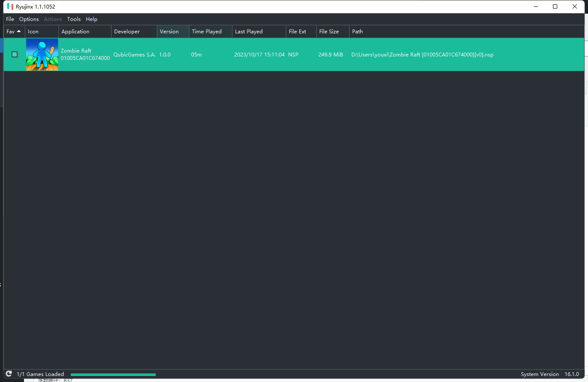The width and height of the screenshot is (588, 382).
Task: Sort by Last Played column header
Action: (259, 32)
